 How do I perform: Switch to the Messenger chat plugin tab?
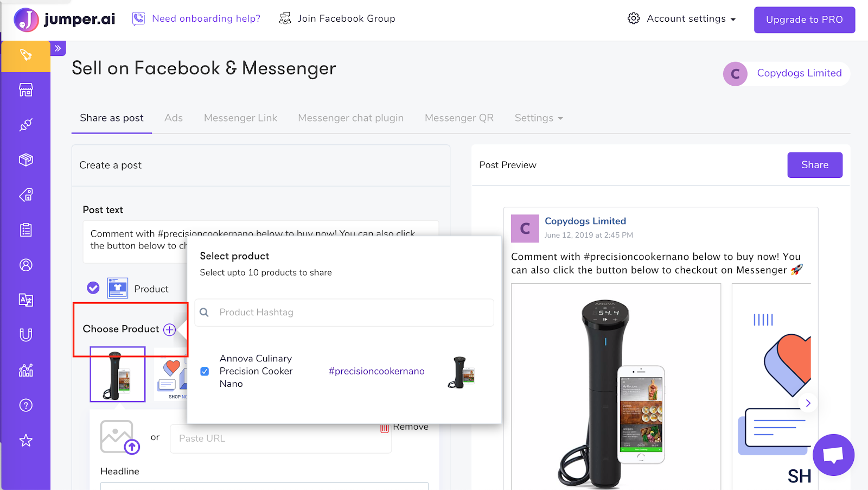click(351, 118)
